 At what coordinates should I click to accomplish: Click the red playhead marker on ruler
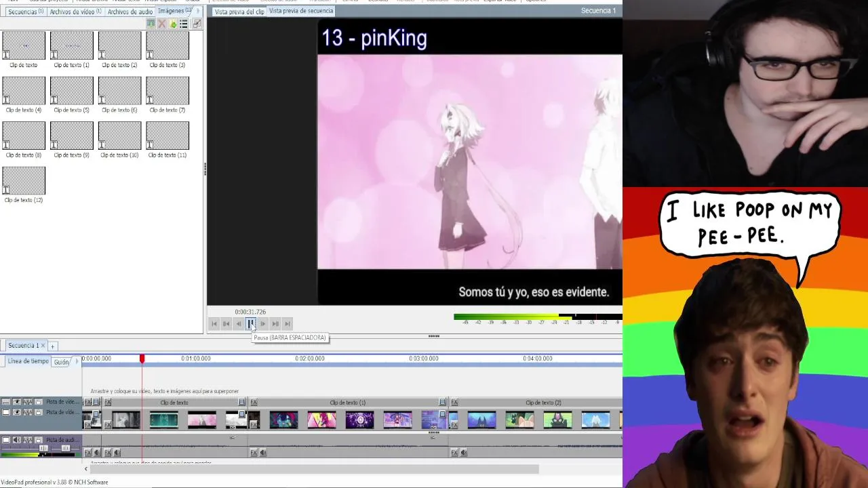pyautogui.click(x=142, y=359)
